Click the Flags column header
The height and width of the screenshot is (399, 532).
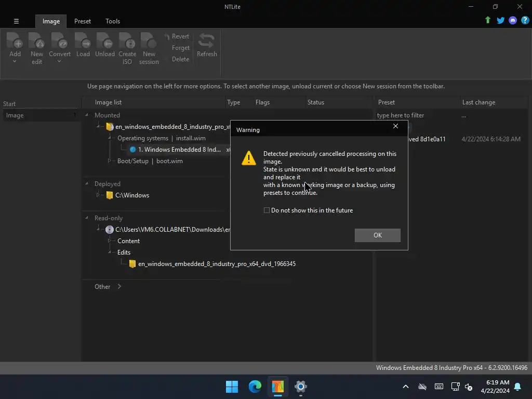point(262,102)
